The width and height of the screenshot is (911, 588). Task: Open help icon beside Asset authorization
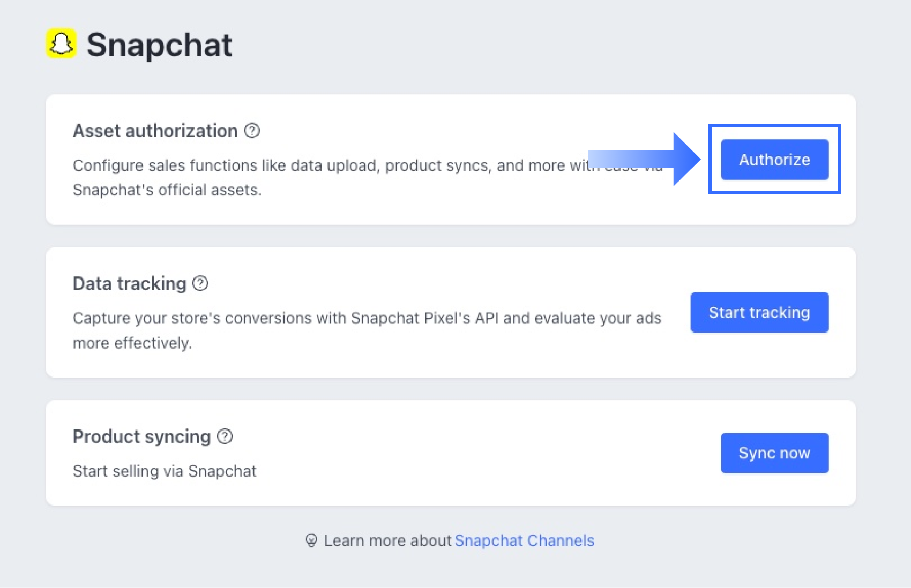(252, 131)
